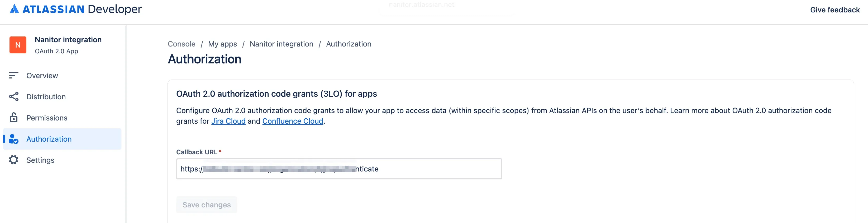Viewport: 868px width, 223px height.
Task: Click the Atlassian triangle logo icon
Action: click(x=14, y=9)
